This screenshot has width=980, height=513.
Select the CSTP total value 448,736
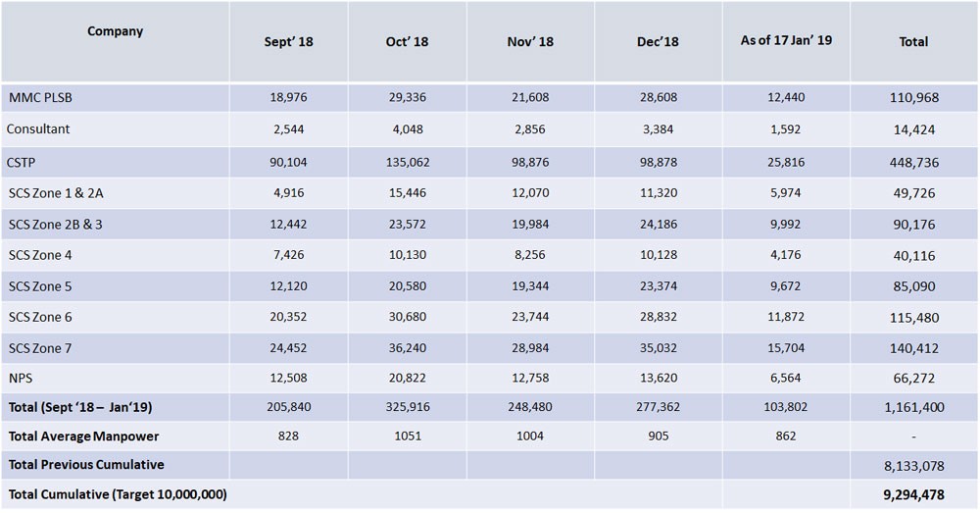[913, 162]
